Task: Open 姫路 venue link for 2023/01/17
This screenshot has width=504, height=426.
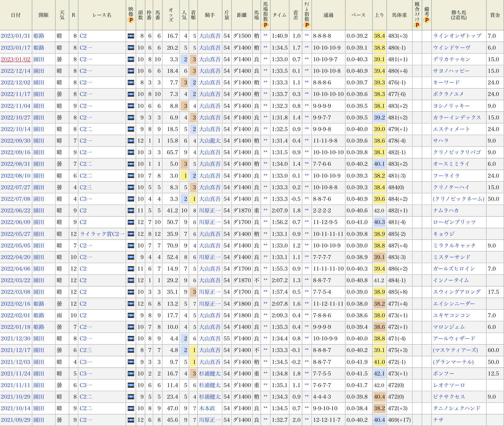Action: click(x=39, y=48)
